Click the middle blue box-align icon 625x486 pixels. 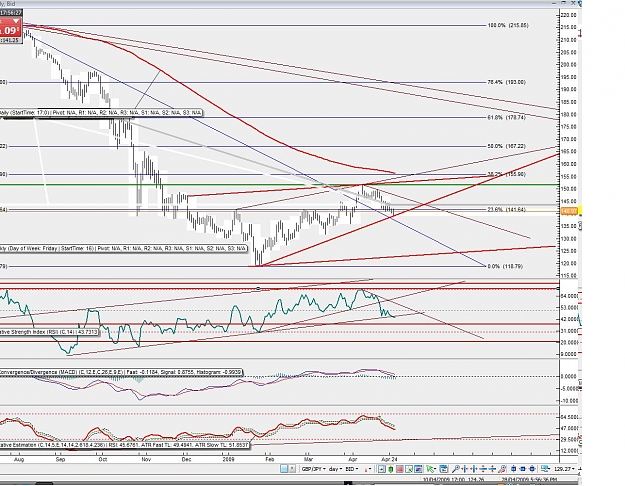(523, 469)
